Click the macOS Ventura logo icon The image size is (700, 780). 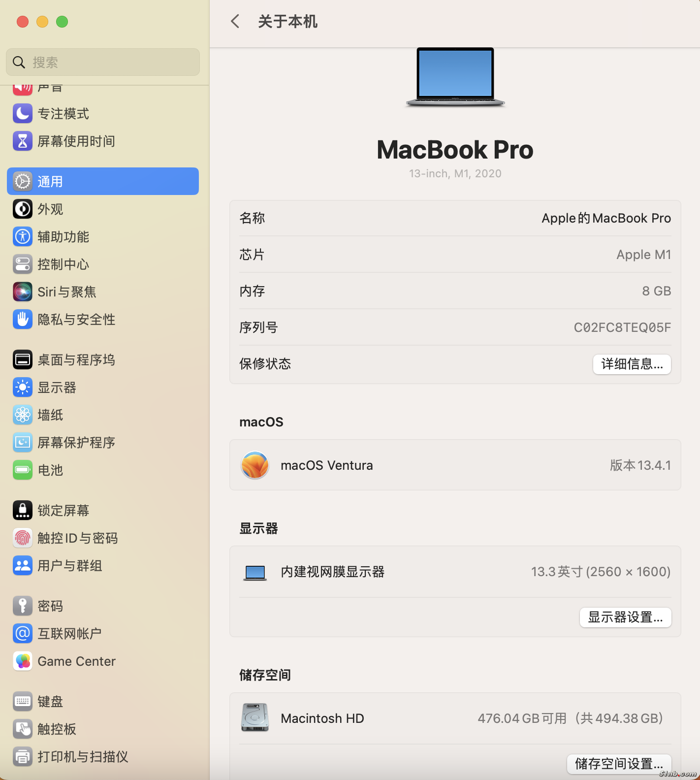coord(255,465)
